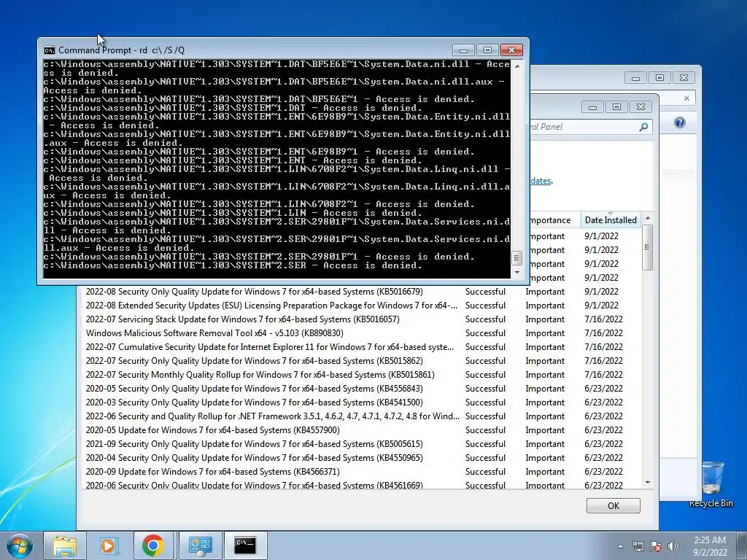Viewport: 747px width, 560px height.
Task: Open the Command Prompt title bar system icon
Action: [x=49, y=50]
